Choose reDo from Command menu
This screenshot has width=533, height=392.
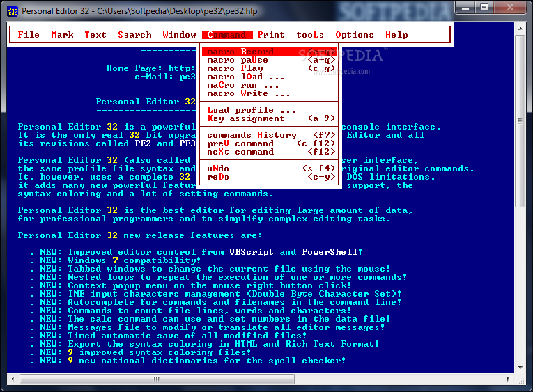(x=269, y=177)
